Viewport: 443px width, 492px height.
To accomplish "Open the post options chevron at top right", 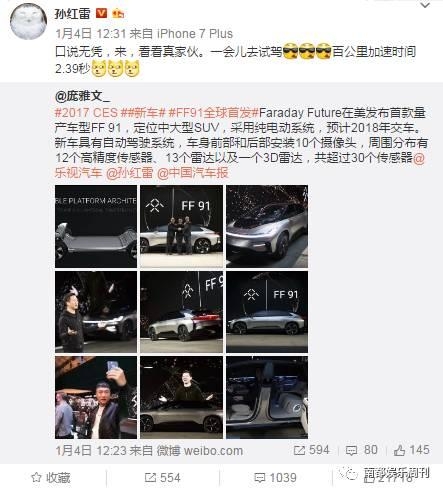I will [x=426, y=6].
